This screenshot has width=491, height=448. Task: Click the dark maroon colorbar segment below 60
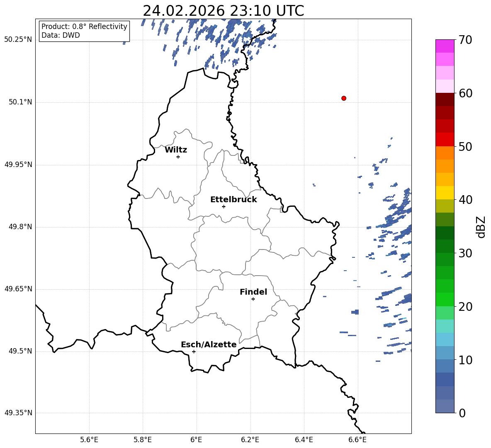point(445,99)
